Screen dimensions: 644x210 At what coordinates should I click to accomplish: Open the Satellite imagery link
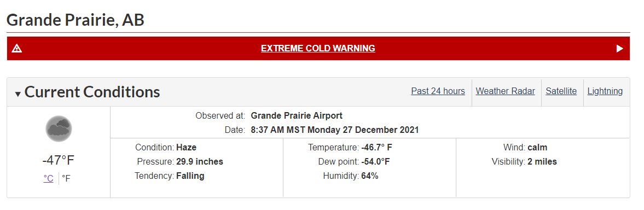[x=561, y=91]
